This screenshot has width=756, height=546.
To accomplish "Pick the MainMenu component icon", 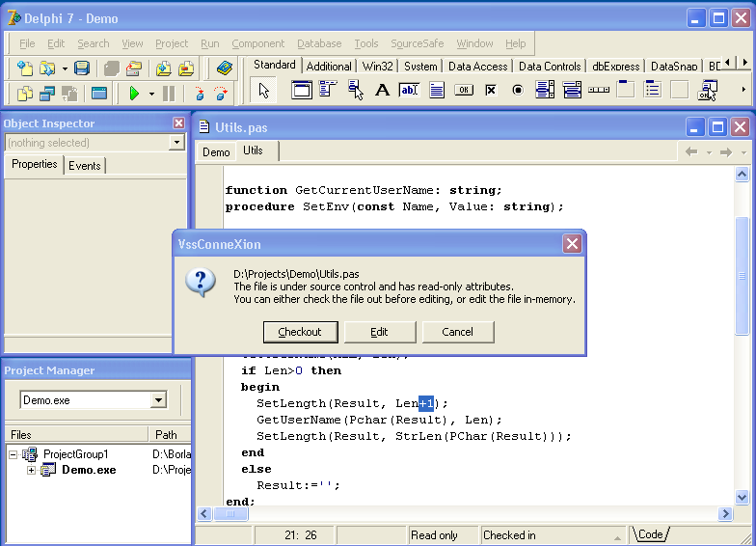I will (327, 91).
